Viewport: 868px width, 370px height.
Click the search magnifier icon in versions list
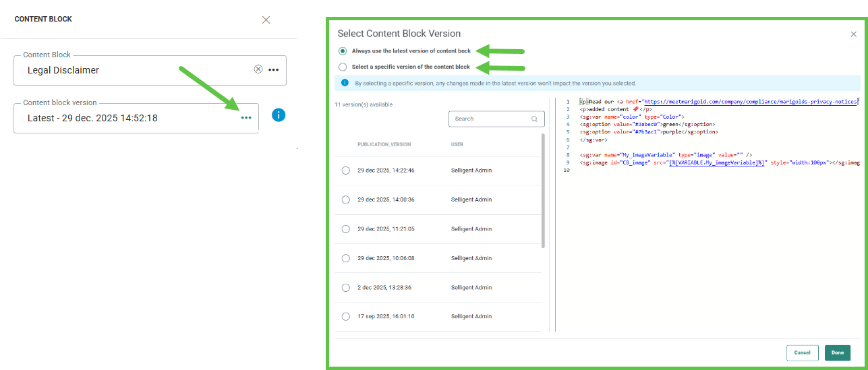click(534, 119)
